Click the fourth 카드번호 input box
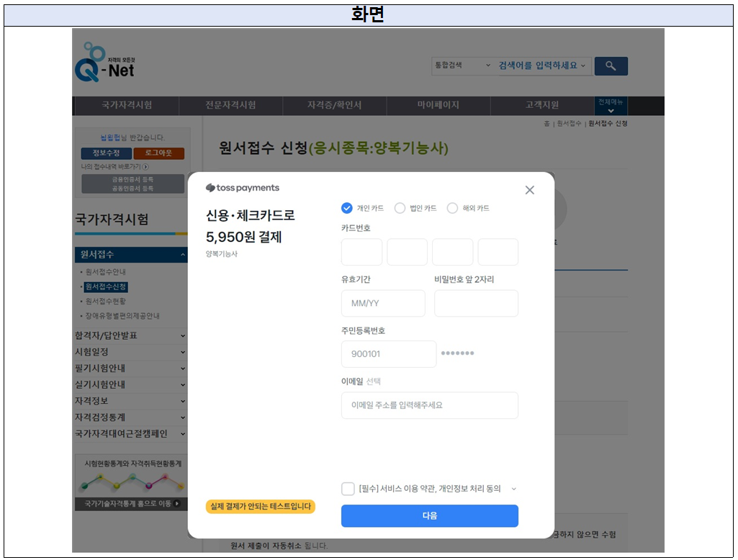This screenshot has height=560, width=738. coord(498,252)
